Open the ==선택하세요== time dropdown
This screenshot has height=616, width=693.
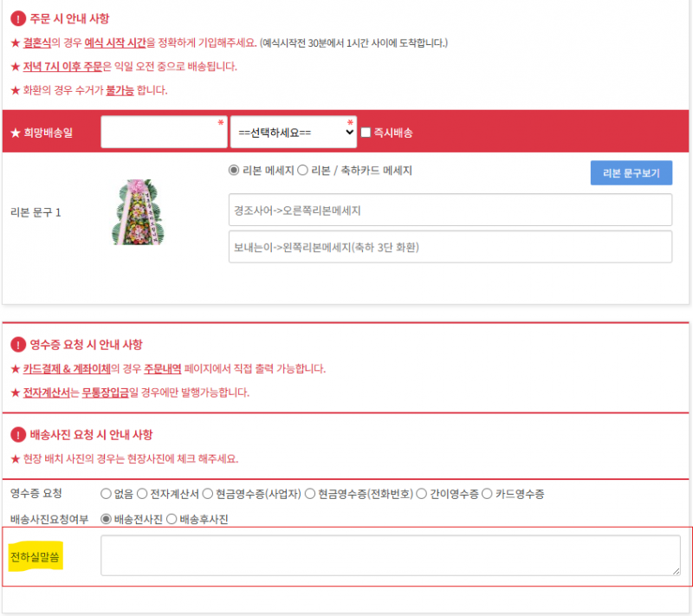click(x=294, y=133)
